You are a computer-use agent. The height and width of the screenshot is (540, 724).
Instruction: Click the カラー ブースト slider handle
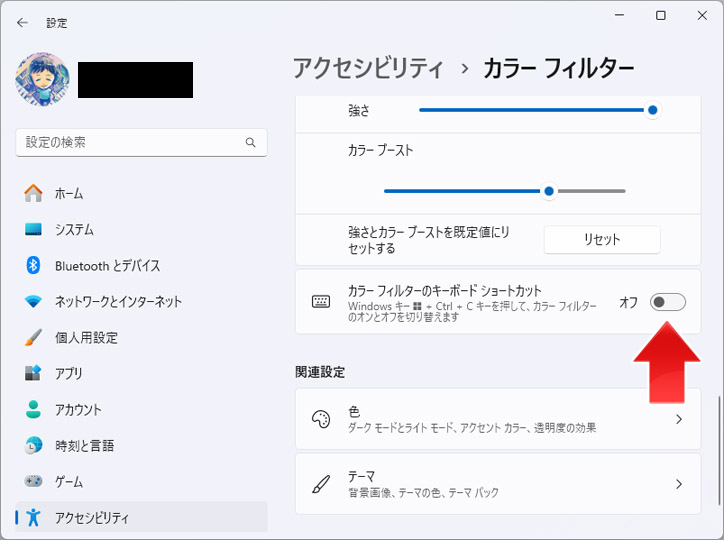click(x=549, y=191)
